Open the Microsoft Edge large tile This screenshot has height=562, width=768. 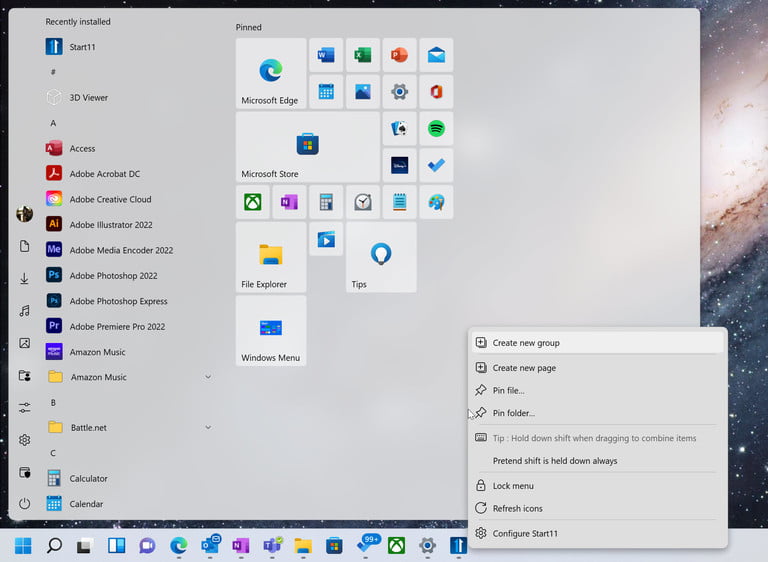[x=271, y=73]
